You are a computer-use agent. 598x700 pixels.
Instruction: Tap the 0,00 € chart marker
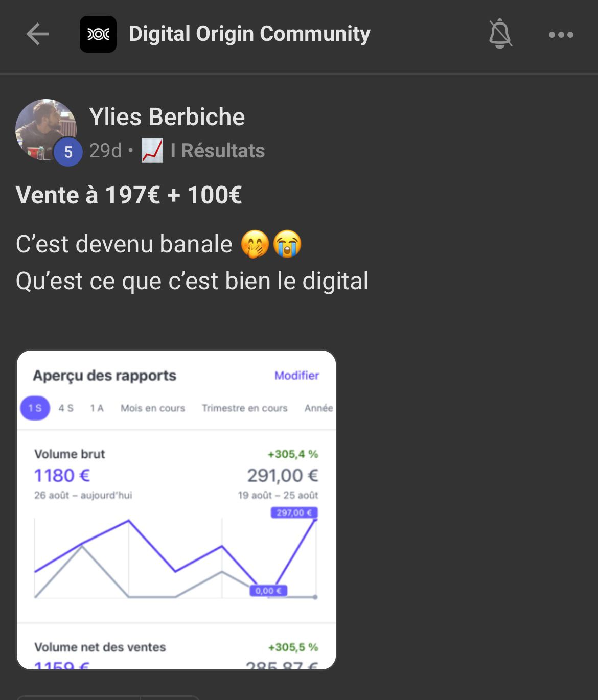(268, 591)
